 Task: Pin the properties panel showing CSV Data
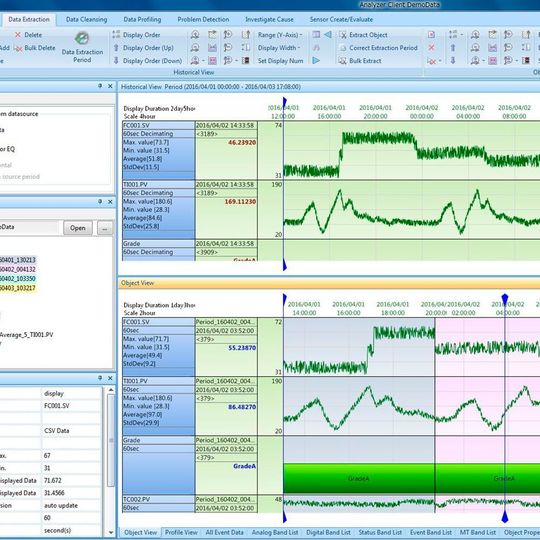click(100, 378)
